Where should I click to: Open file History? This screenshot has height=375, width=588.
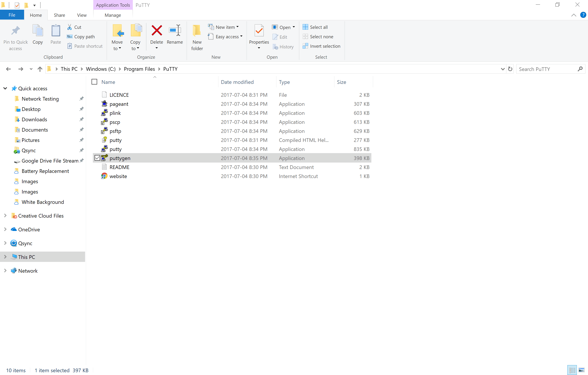click(x=283, y=47)
